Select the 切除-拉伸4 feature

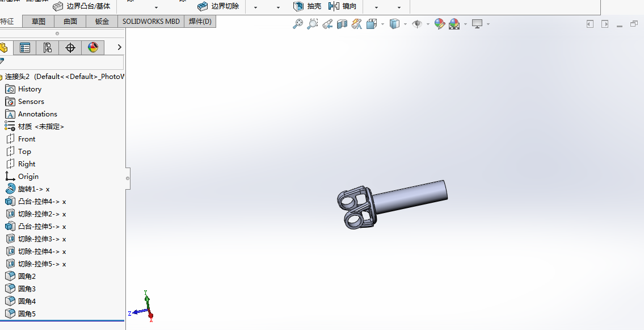(36, 251)
